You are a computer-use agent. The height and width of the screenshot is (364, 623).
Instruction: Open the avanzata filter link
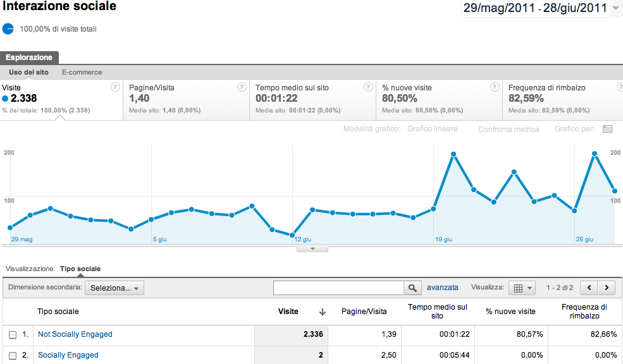(443, 288)
